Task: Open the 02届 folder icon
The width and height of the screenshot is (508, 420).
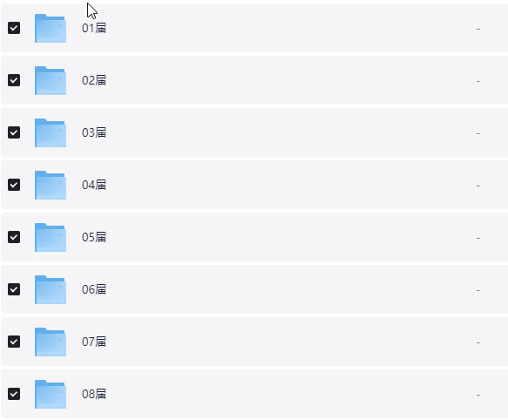Action: tap(51, 80)
